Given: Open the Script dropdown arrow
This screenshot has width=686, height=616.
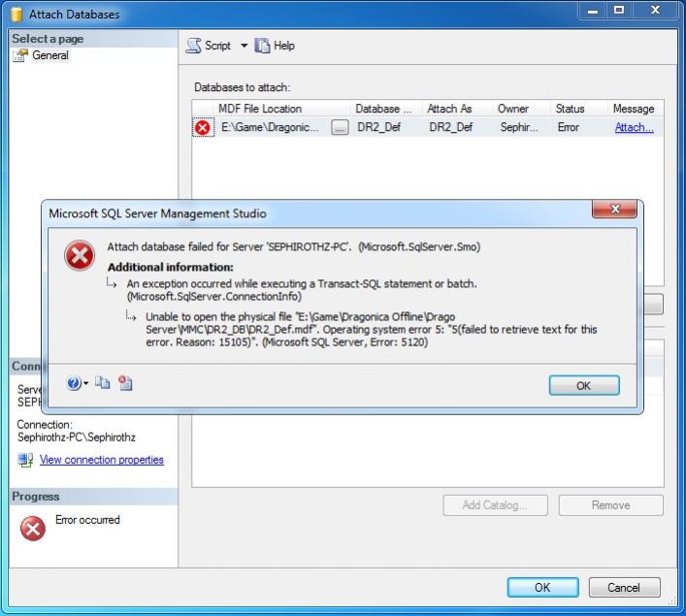Looking at the screenshot, I should [245, 46].
